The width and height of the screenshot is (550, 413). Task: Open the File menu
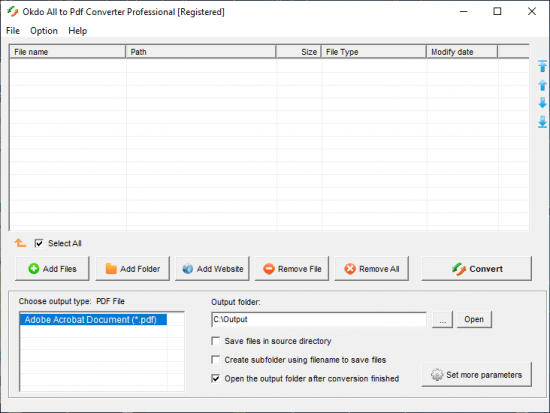[x=13, y=31]
